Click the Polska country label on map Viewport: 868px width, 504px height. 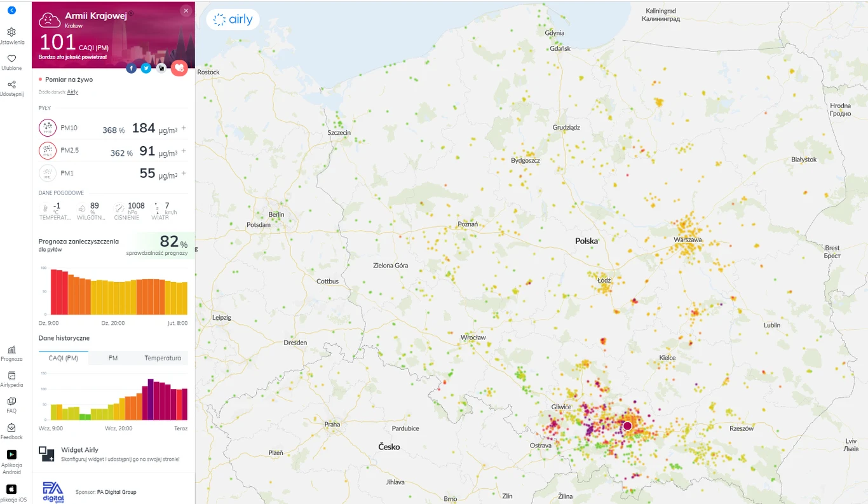click(x=587, y=241)
